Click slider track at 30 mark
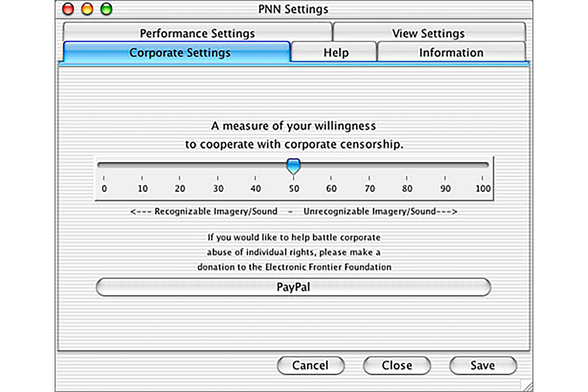The image size is (588, 392). [218, 165]
